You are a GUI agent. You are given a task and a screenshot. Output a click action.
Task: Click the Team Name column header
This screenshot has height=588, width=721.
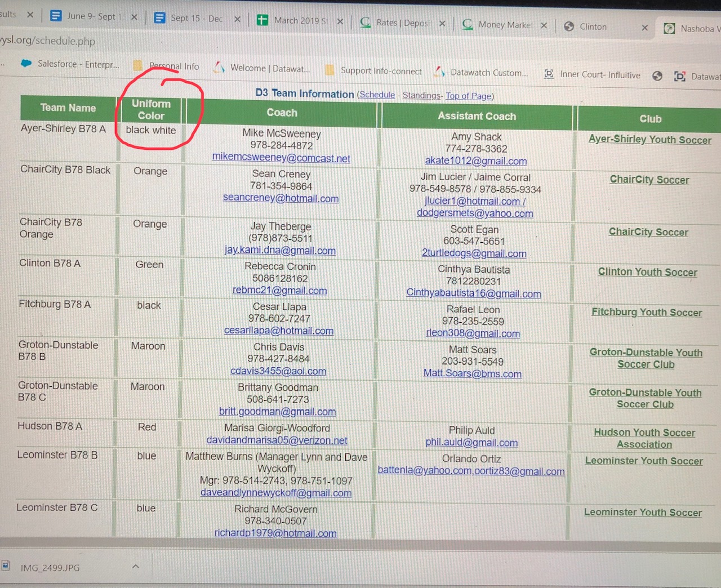pos(68,108)
